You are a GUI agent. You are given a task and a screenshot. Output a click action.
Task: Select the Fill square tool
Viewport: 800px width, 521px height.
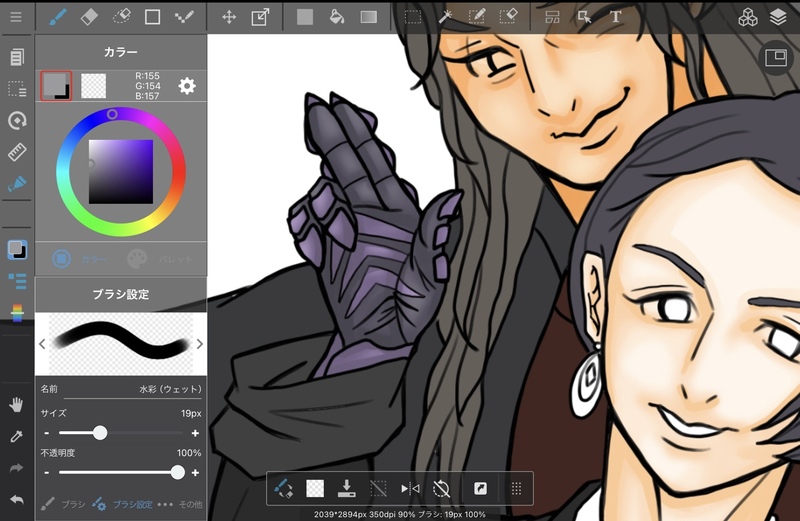[305, 17]
